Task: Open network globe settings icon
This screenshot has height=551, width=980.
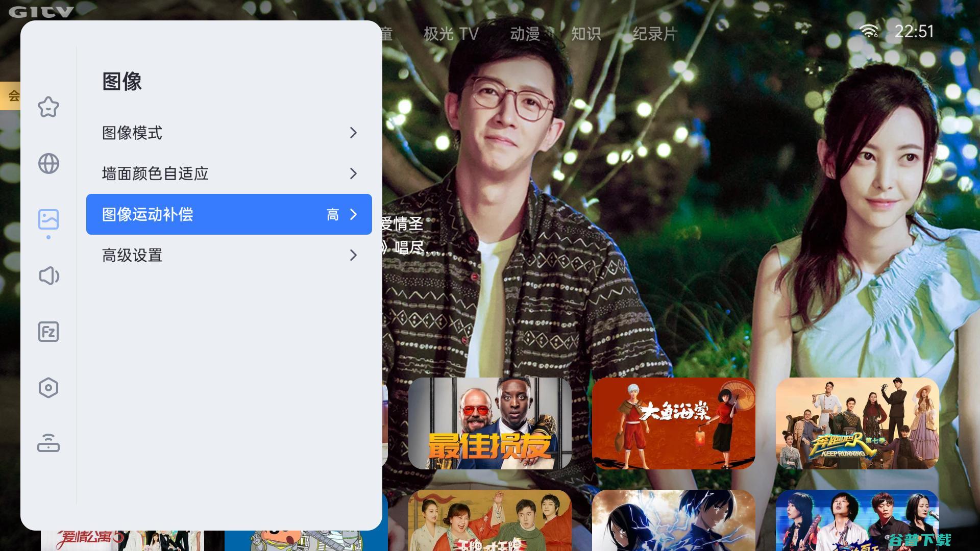Action: 48,164
